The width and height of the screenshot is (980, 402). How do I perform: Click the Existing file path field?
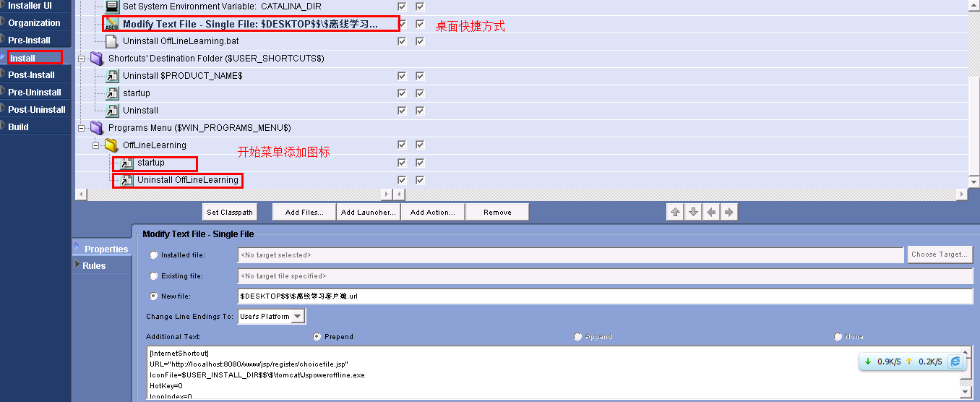coord(606,276)
